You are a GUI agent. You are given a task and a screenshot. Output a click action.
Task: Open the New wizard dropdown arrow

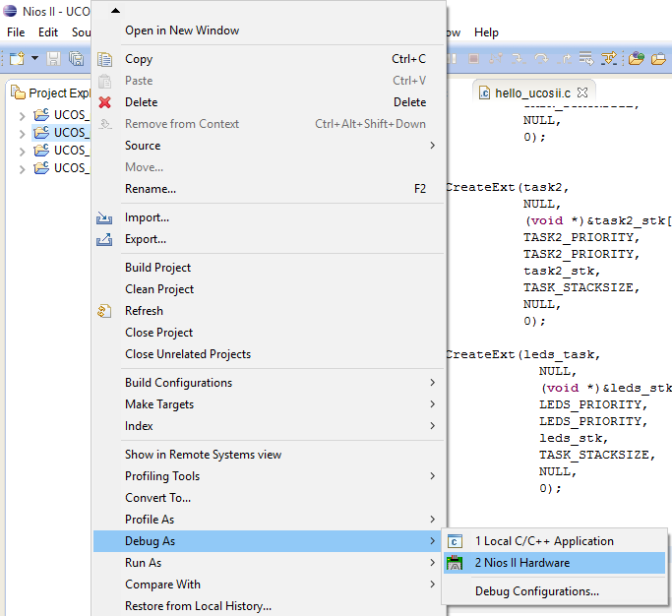[x=34, y=58]
